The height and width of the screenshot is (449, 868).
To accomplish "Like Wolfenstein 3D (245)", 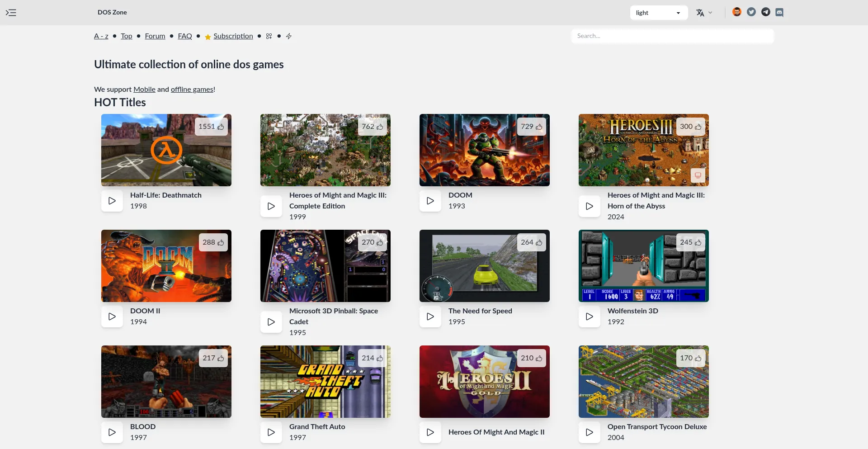I will pos(690,242).
